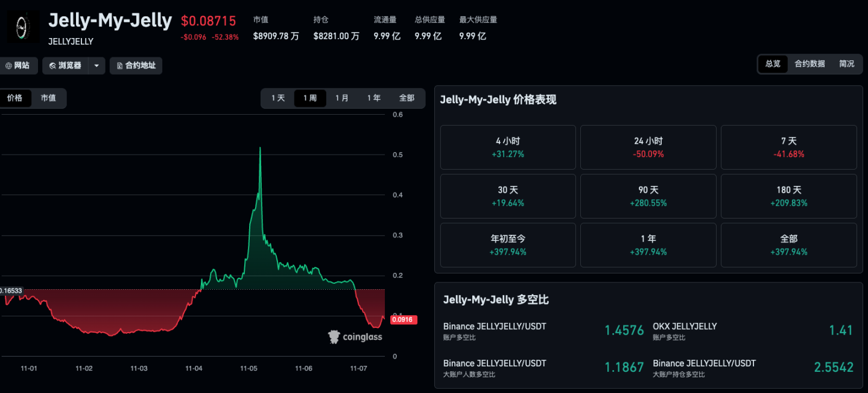Select the 1天 time range

[278, 98]
